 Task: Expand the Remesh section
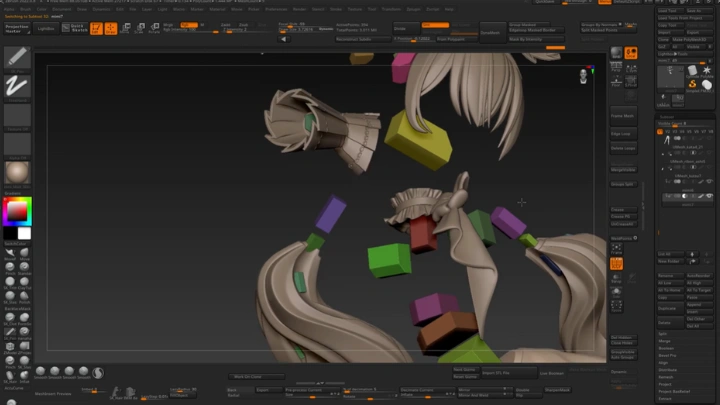click(665, 377)
